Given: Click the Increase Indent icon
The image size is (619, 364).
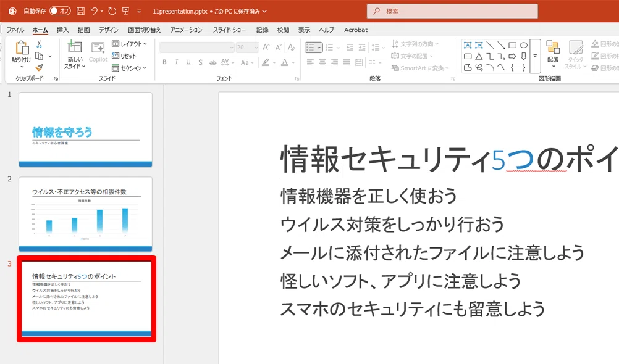Looking at the screenshot, I should [362, 48].
